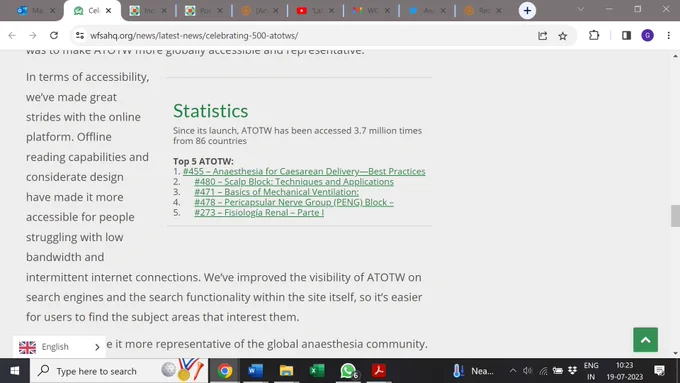Image resolution: width=680 pixels, height=383 pixels.
Task: Open #480 Scalp Block link
Action: [294, 182]
